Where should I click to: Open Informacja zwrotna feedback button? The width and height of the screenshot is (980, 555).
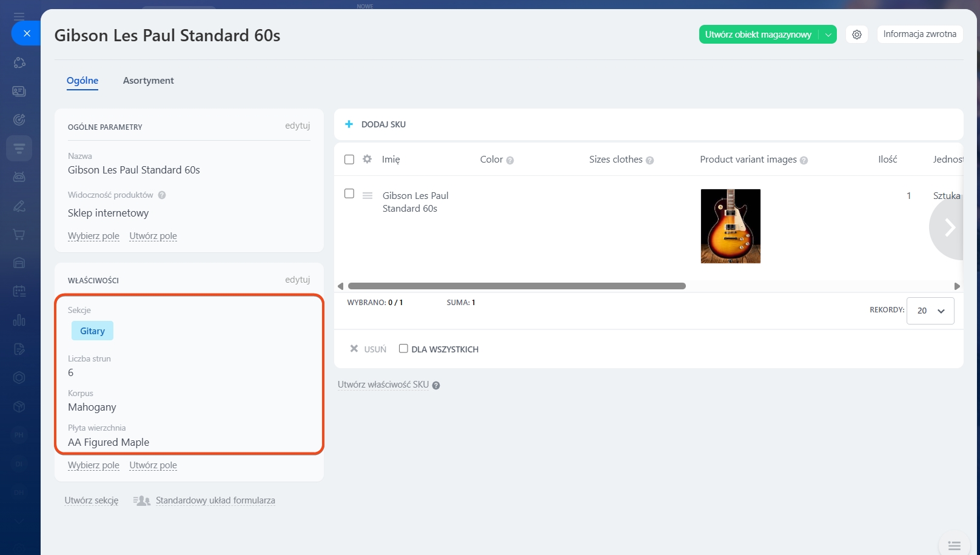[x=919, y=34]
